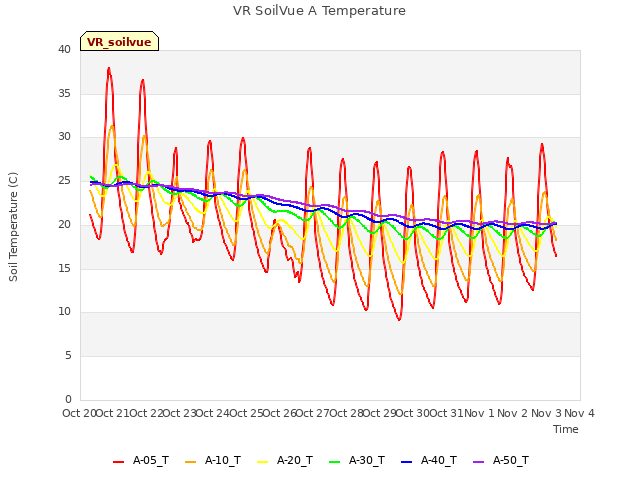Click the 10 y-axis tick label
Image resolution: width=640 pixels, height=480 pixels.
(x=64, y=312)
